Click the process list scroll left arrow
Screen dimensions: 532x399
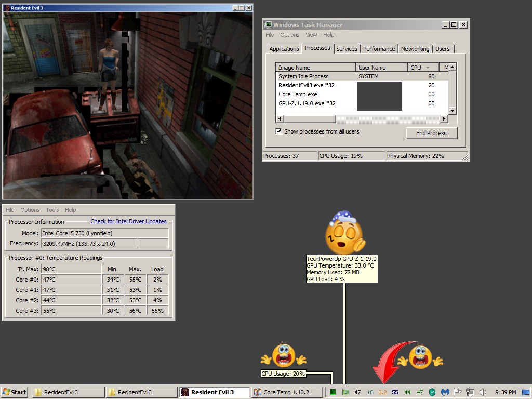click(x=280, y=118)
